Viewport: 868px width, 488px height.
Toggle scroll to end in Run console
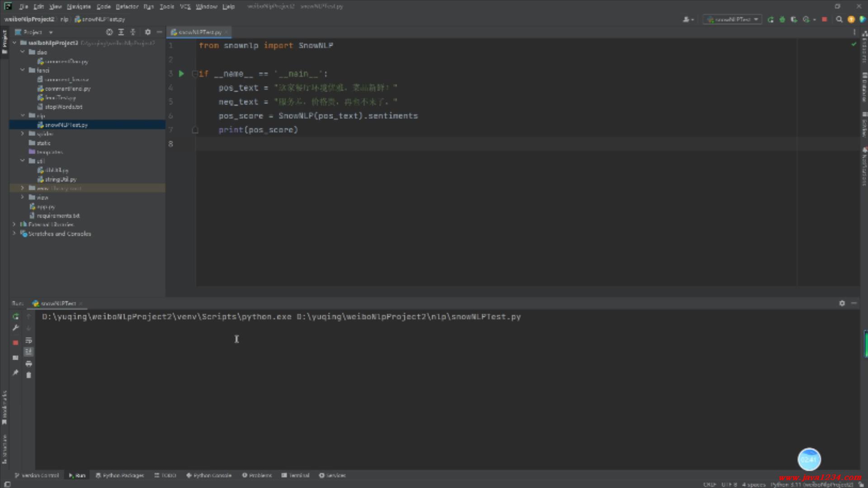tap(29, 352)
